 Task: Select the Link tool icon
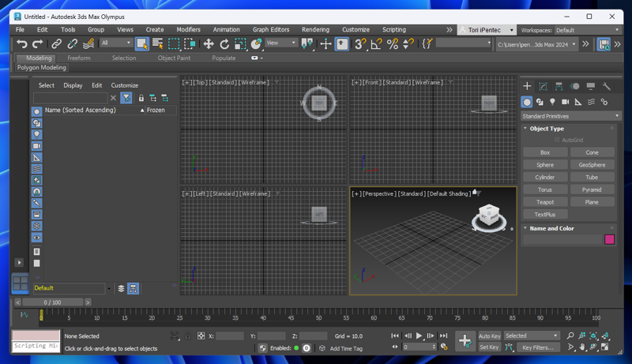[56, 44]
